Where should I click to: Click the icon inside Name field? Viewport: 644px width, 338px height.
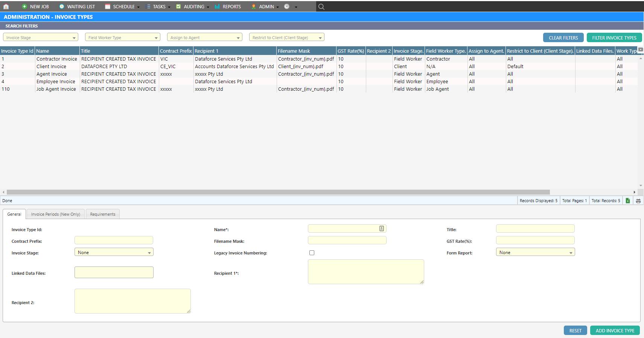click(x=382, y=228)
